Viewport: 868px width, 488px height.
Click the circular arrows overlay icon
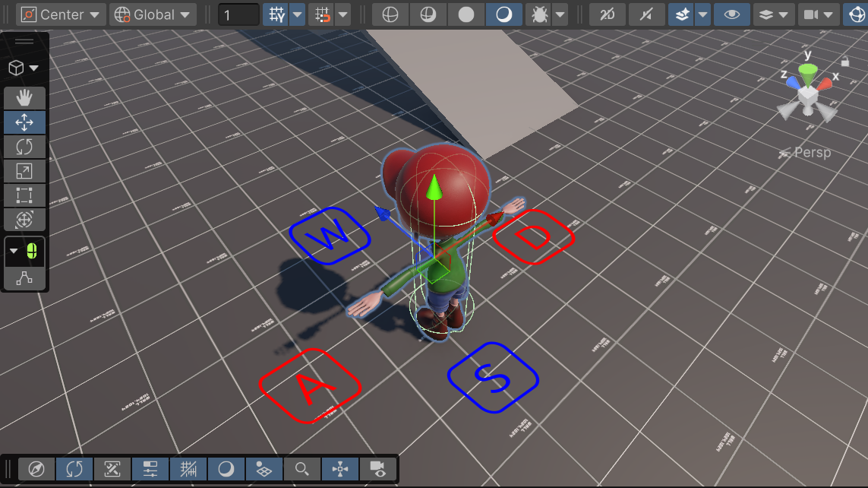point(74,469)
